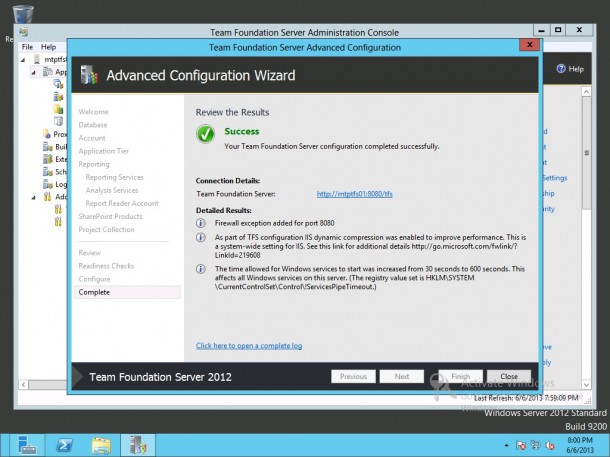Select the Project Collection wizard step

coord(106,229)
